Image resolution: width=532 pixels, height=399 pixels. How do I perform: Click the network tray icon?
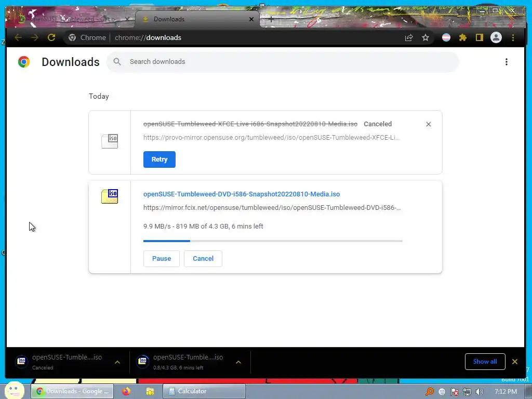[467, 392]
